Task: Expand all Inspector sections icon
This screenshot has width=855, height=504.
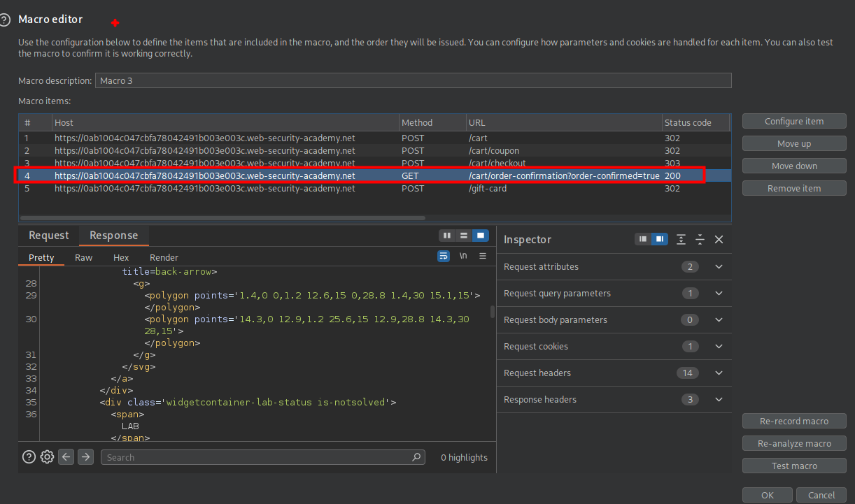Action: click(681, 239)
